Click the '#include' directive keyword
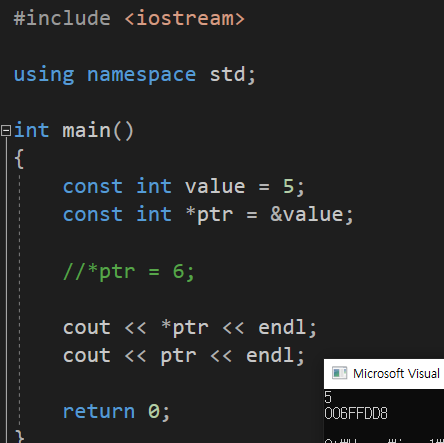The height and width of the screenshot is (443, 444). click(x=62, y=18)
